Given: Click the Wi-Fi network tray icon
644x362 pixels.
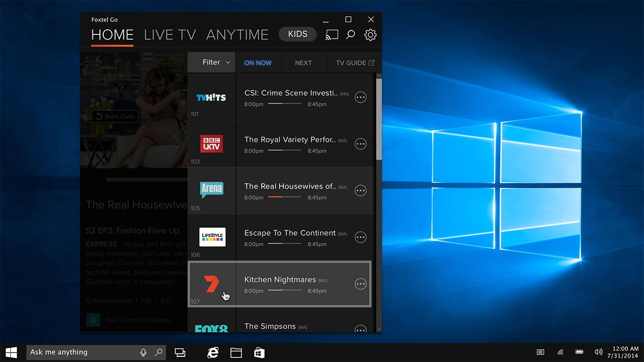Looking at the screenshot, I should (561, 352).
